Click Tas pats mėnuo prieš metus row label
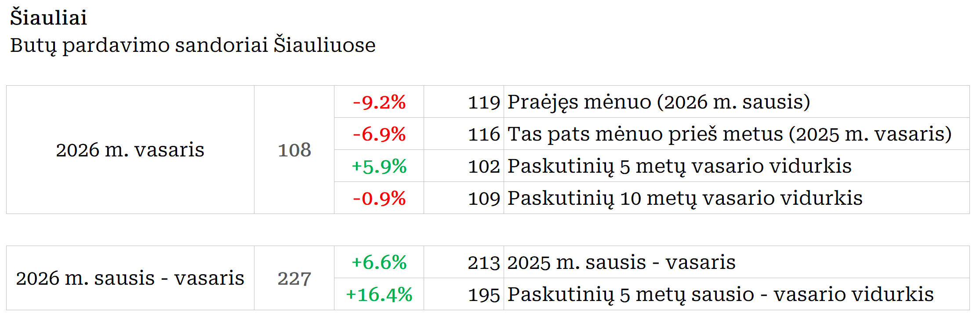Screen dimensions: 980x319 coord(729,134)
